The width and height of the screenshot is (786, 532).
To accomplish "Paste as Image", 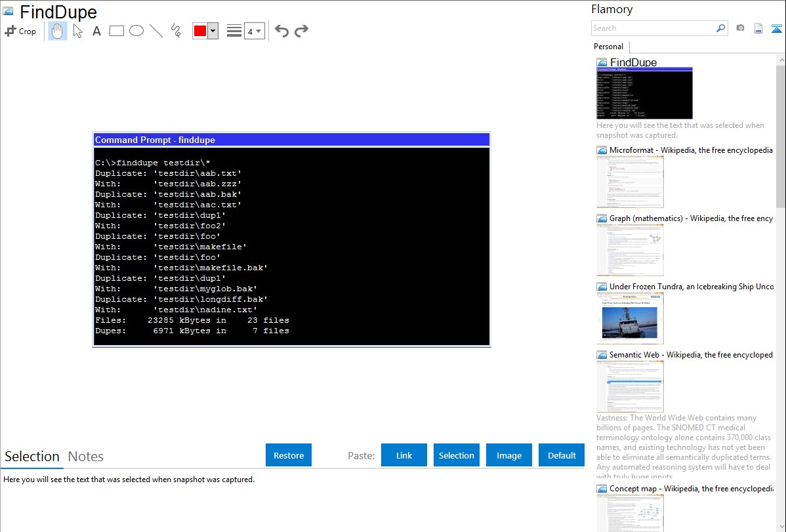I will (x=508, y=455).
